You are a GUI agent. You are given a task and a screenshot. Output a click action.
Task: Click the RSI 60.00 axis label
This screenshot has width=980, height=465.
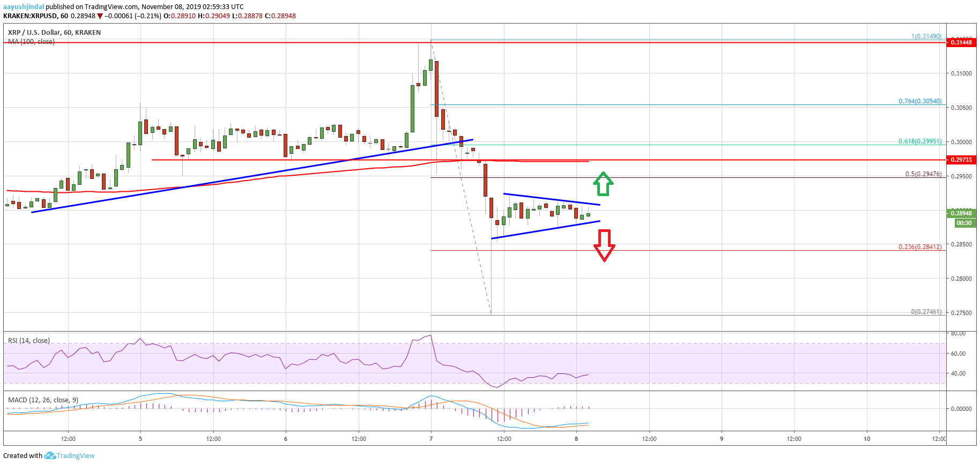958,354
